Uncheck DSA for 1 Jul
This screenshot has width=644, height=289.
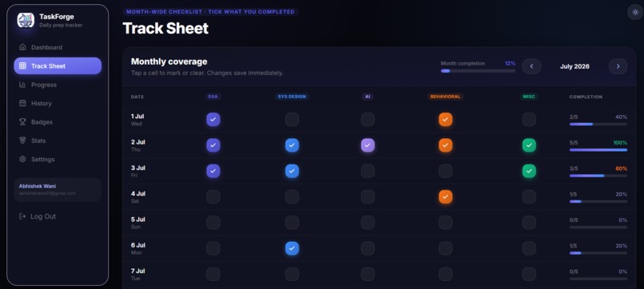[213, 120]
